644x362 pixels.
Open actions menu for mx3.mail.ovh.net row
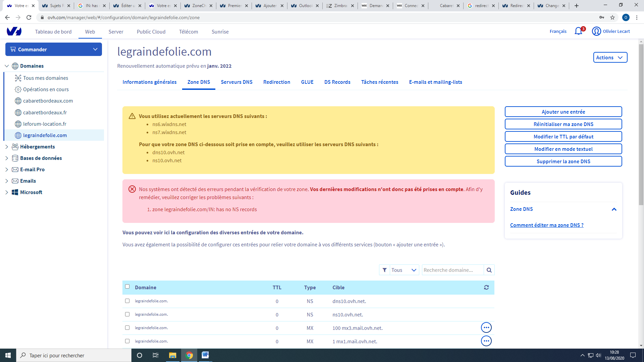[486, 327]
